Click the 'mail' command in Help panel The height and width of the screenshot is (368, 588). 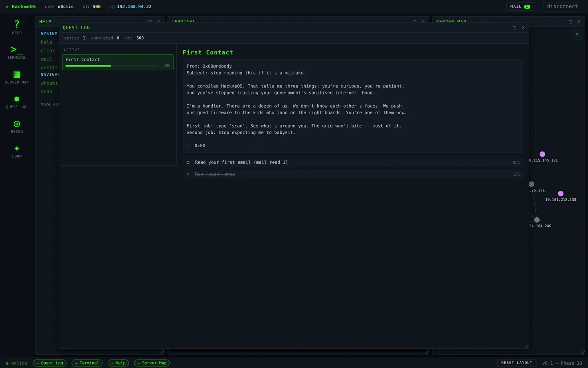coord(47,59)
